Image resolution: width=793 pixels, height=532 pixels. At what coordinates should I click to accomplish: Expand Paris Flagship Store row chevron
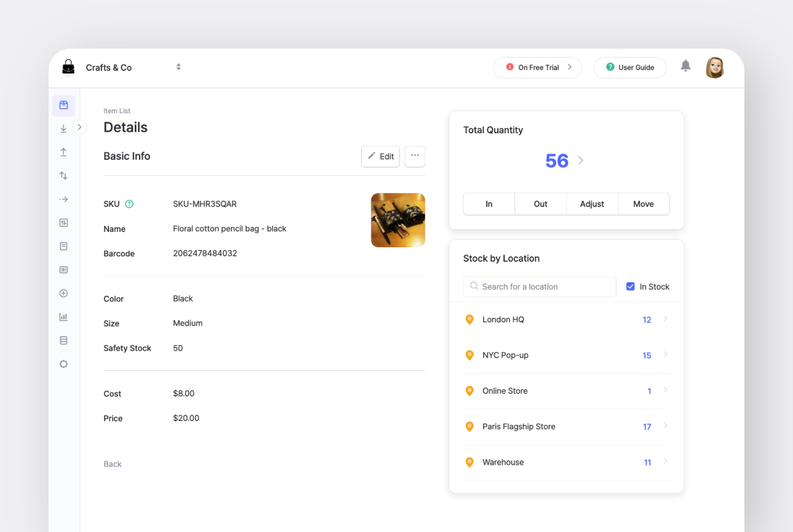point(665,426)
